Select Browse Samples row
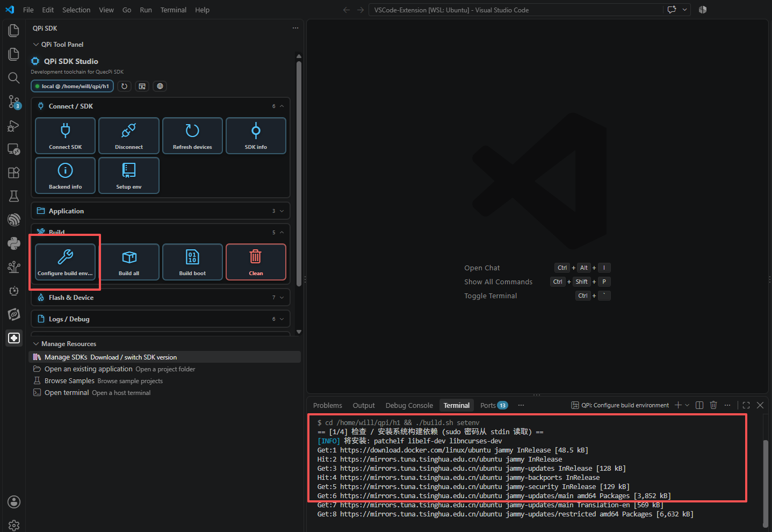This screenshot has height=532, width=772. 164,381
